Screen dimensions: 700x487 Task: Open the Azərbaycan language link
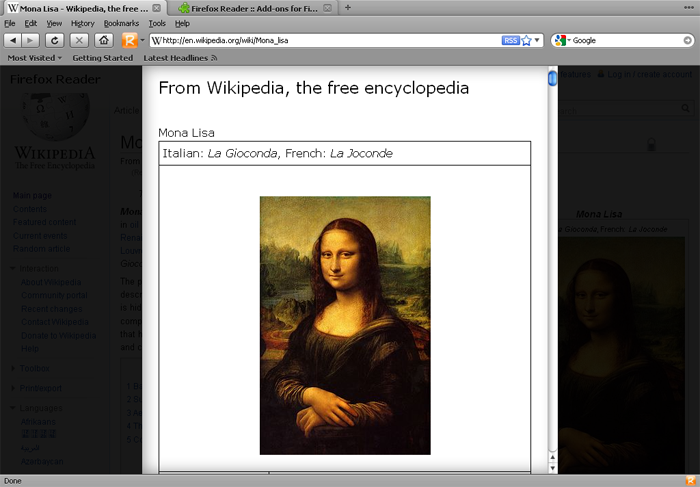(x=42, y=462)
